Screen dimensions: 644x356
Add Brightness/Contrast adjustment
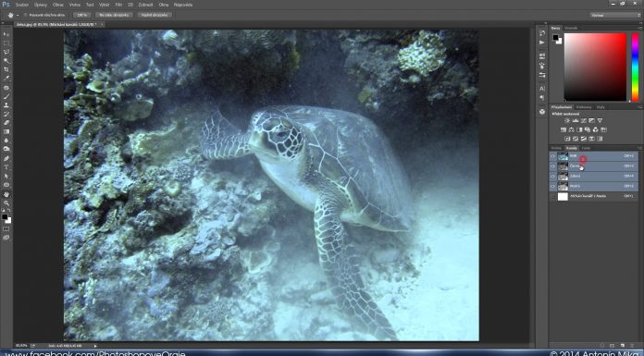tap(567, 121)
